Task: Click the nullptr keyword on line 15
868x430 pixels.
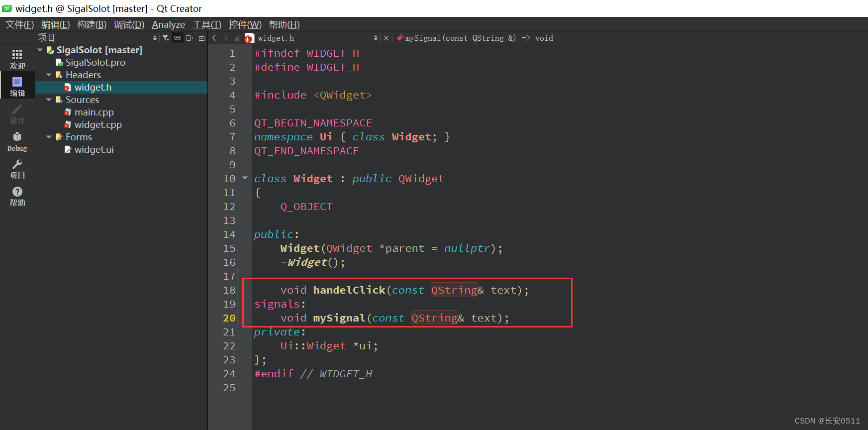Action: [467, 248]
